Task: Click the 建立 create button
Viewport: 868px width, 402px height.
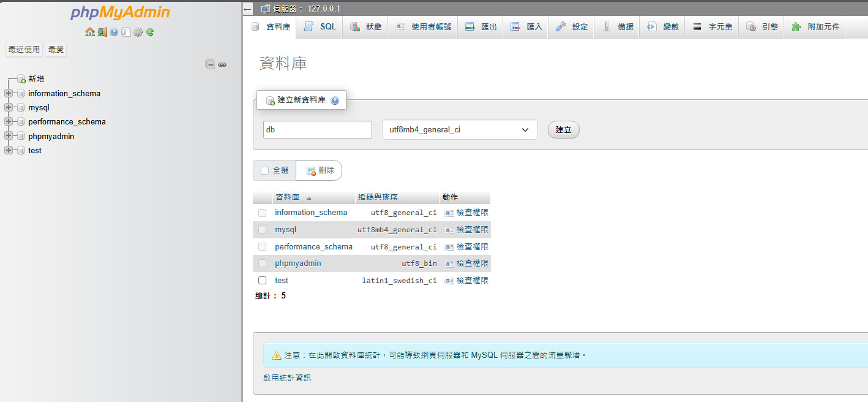Action: [x=563, y=130]
